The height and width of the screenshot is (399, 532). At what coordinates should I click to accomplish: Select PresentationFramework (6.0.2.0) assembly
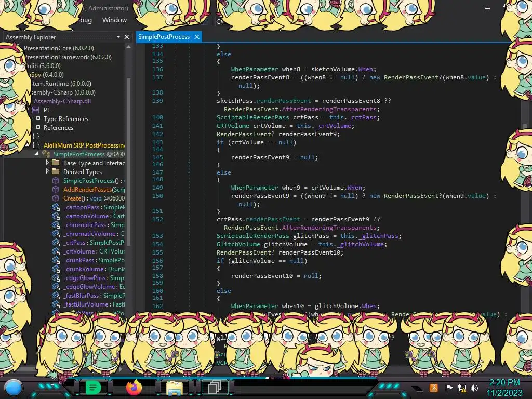[68, 57]
